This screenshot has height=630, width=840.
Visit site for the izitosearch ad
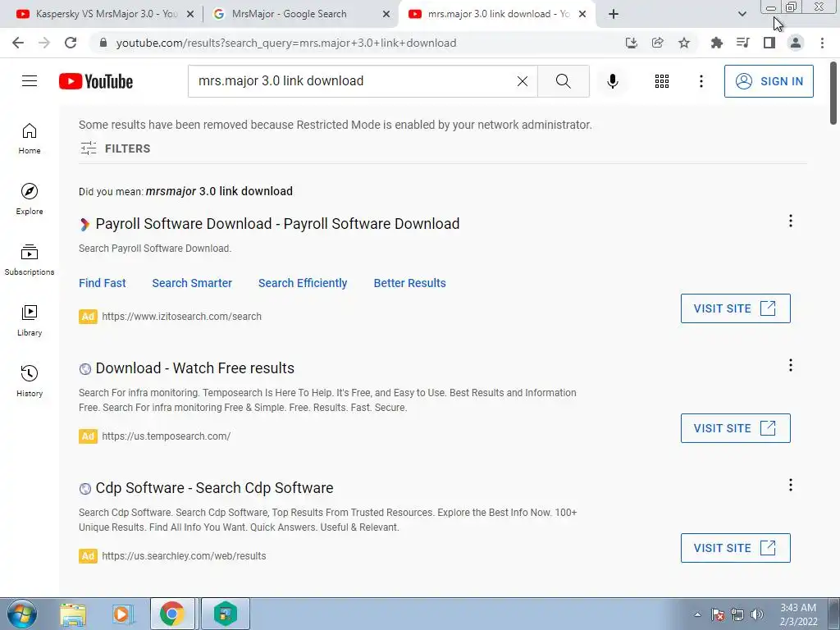(x=736, y=308)
